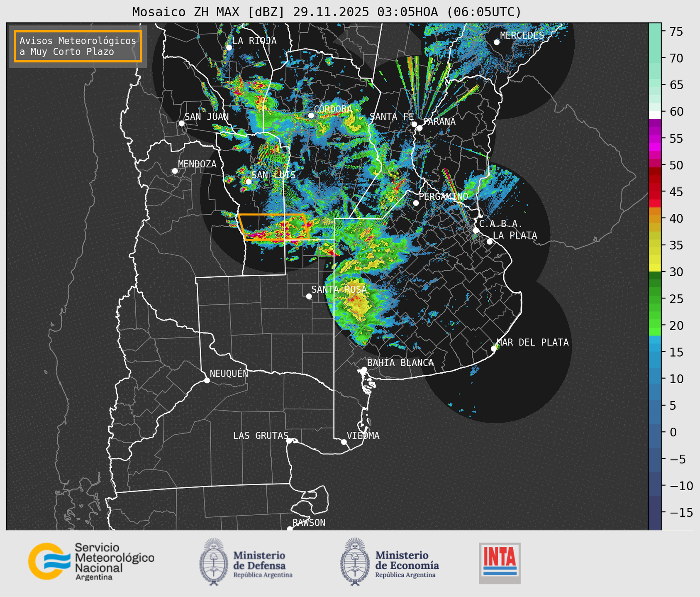Click the INTA logo
Viewport: 700px width, 597px height.
click(500, 563)
